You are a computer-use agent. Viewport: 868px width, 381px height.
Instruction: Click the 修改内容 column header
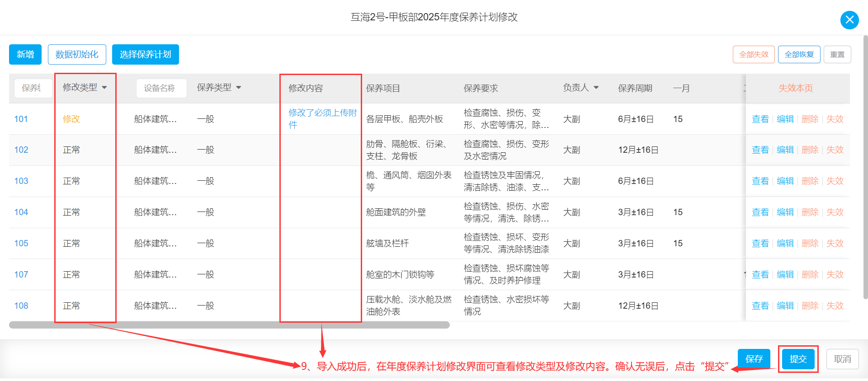pyautogui.click(x=306, y=88)
